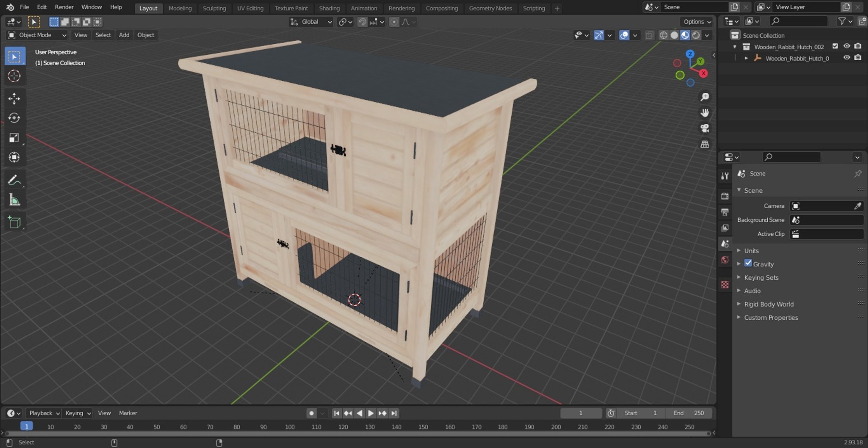Select the Cursor tool in the toolbar

(14, 76)
